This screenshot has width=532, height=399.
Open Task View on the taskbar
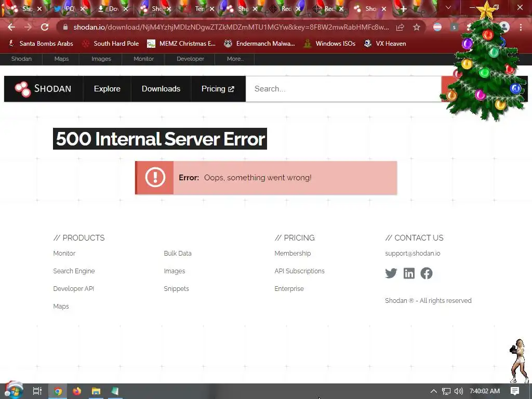tap(37, 391)
